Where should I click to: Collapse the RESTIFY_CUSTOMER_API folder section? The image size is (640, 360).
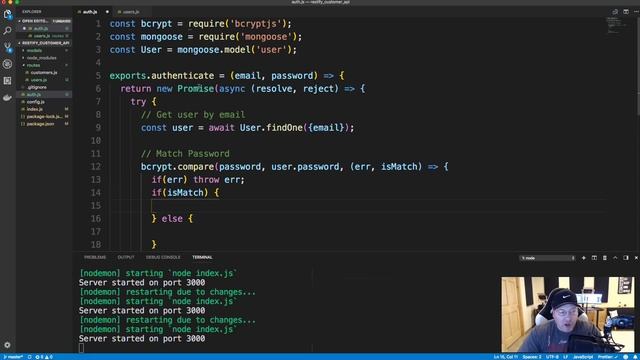(44, 43)
